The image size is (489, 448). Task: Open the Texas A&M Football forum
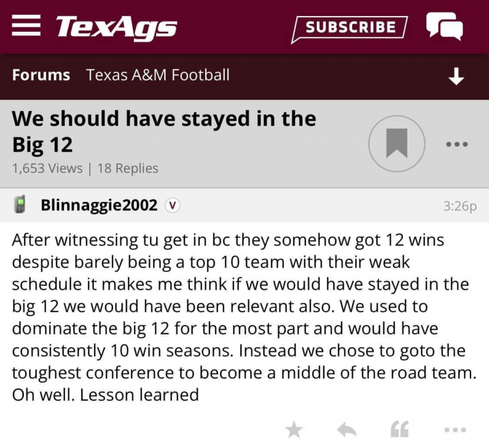point(158,75)
